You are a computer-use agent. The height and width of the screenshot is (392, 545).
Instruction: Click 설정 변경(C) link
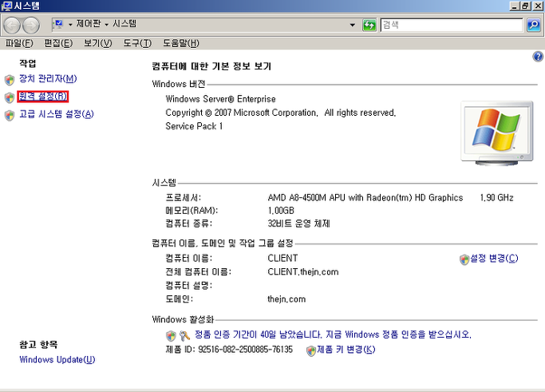click(x=494, y=258)
